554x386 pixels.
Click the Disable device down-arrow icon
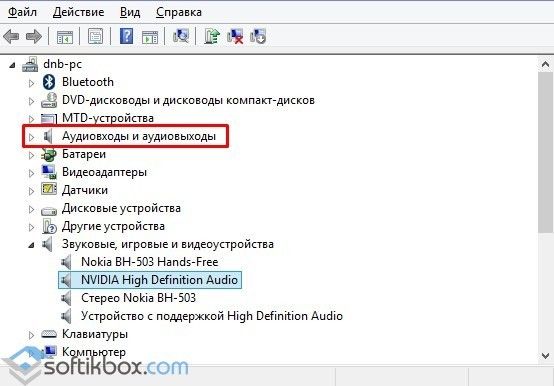(x=258, y=36)
